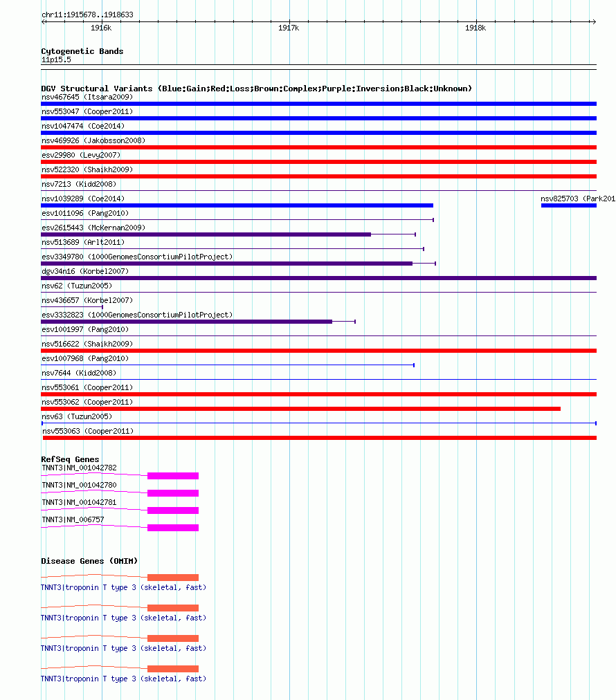The height and width of the screenshot is (700, 616).
Task: Click the nsv825703 short blue bar
Action: pos(569,205)
